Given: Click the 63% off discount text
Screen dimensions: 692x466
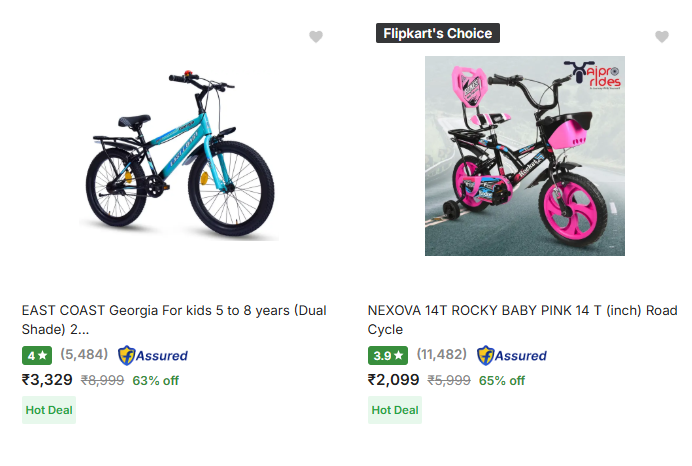Looking at the screenshot, I should point(155,381).
